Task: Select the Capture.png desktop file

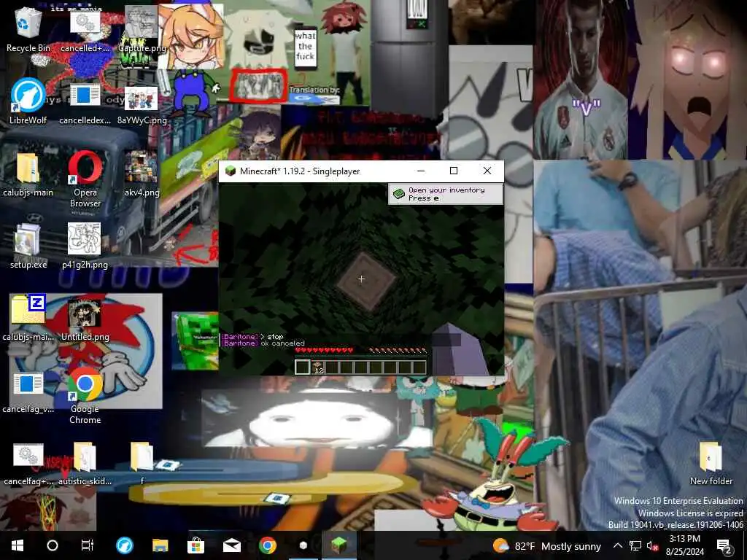Action: point(142,29)
